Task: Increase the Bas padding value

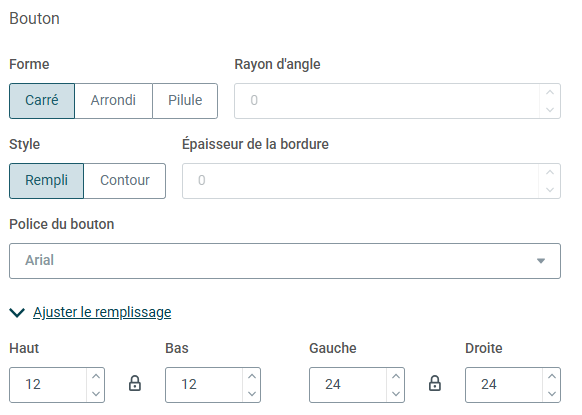Action: pos(252,376)
